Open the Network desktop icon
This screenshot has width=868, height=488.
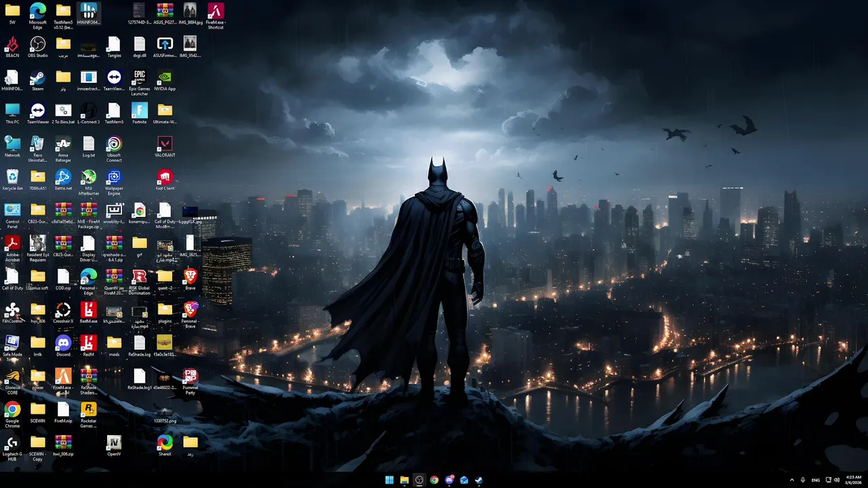(x=12, y=148)
